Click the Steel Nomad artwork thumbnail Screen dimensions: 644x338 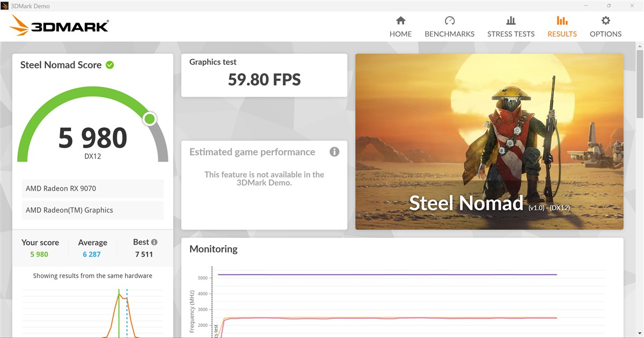tap(489, 141)
